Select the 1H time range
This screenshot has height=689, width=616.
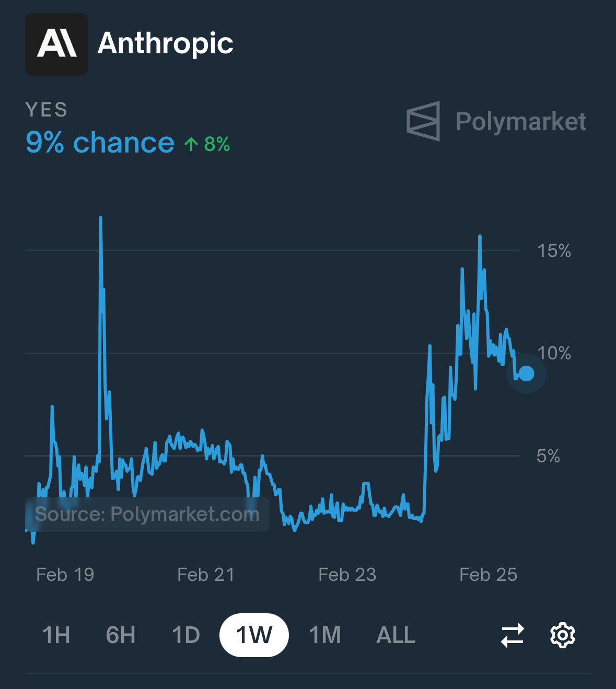coord(56,635)
